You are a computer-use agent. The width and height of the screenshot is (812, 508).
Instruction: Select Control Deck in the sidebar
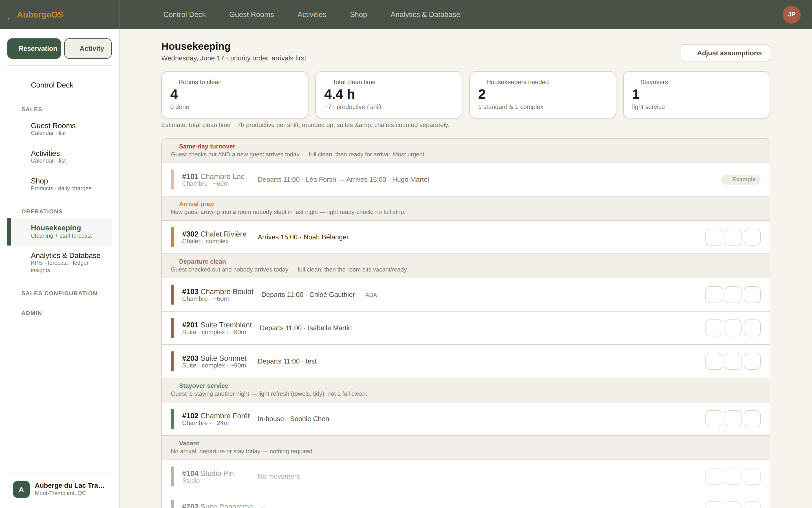click(x=59, y=85)
